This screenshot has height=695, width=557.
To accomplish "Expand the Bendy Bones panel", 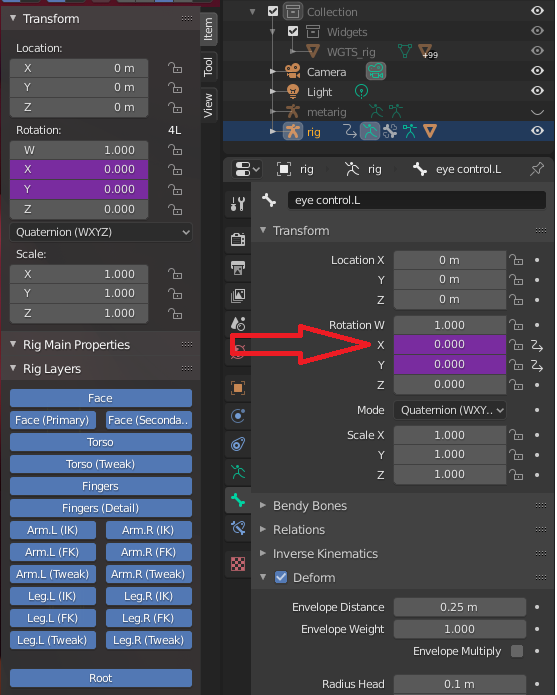I will point(263,505).
